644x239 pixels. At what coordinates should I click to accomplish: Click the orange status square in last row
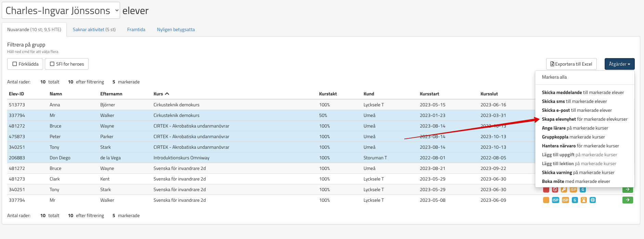click(546, 200)
